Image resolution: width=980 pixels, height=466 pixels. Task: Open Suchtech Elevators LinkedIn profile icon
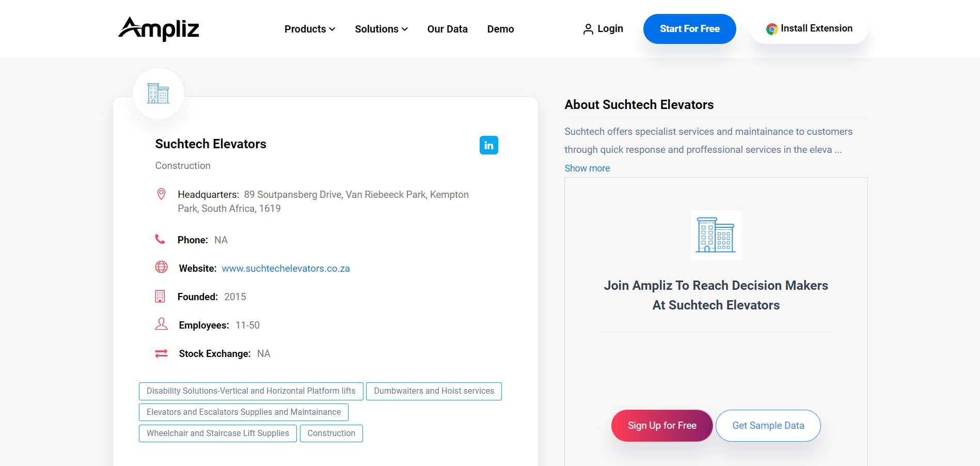488,145
